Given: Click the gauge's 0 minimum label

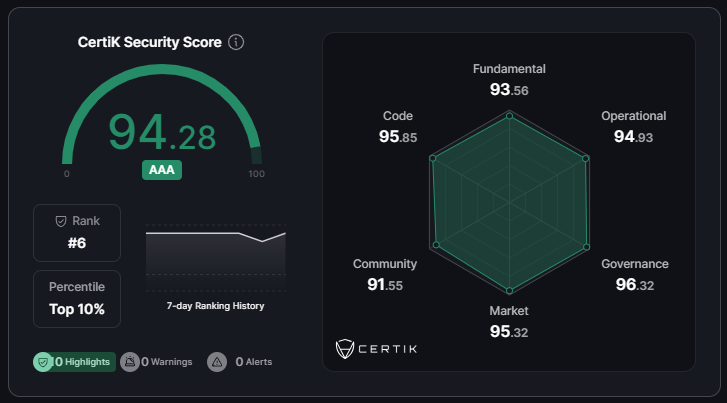Looking at the screenshot, I should (67, 174).
